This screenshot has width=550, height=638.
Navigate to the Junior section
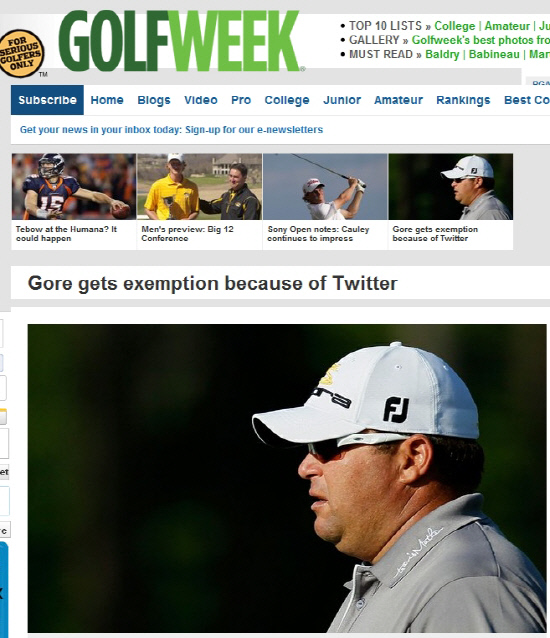coord(342,100)
